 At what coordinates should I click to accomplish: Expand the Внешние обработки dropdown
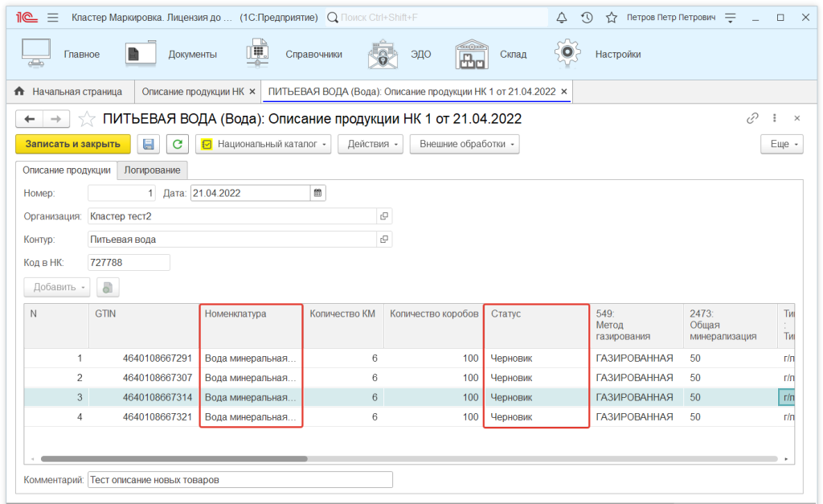(465, 144)
